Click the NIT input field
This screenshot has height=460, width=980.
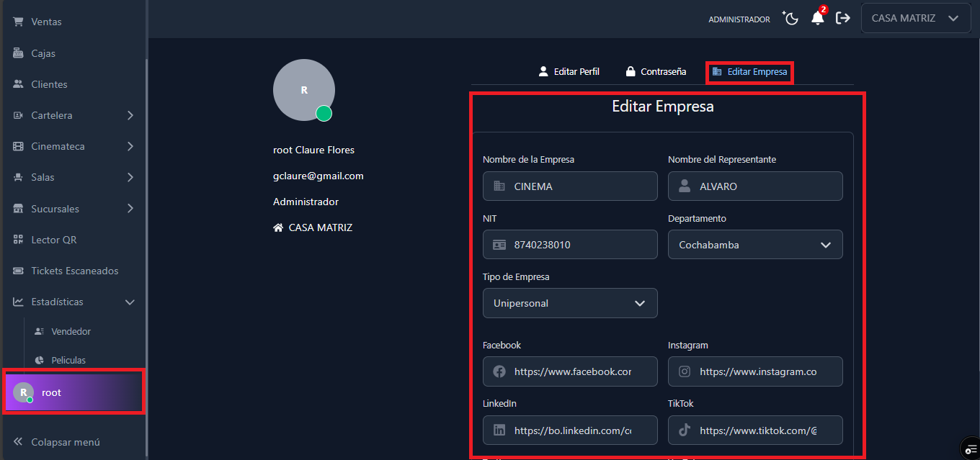[580, 245]
